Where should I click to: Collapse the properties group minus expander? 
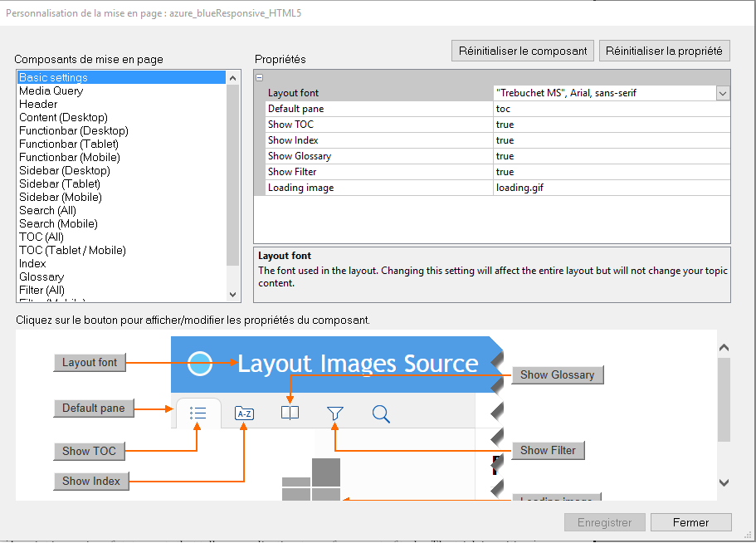point(260,77)
